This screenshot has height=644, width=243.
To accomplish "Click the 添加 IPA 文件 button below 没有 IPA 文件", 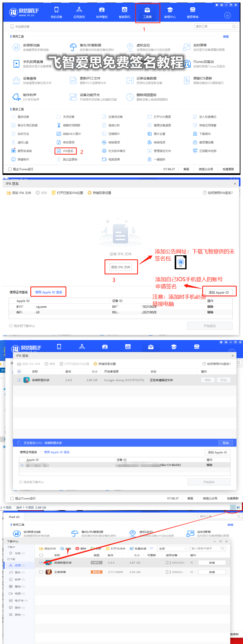I will [x=121, y=267].
